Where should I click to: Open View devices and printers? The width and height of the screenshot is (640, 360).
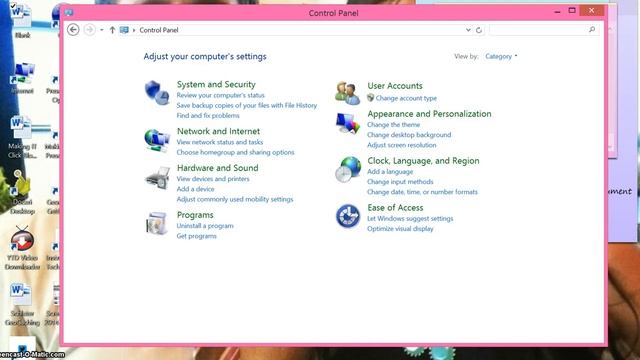click(213, 179)
